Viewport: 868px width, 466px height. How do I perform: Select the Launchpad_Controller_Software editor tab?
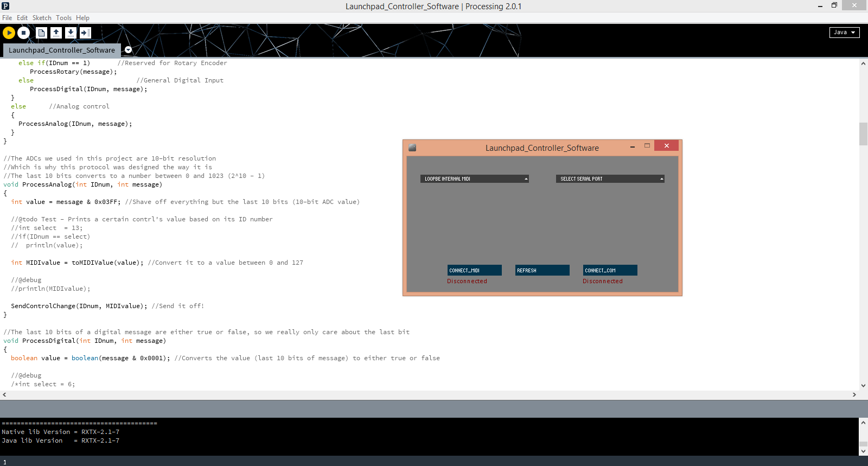pyautogui.click(x=62, y=50)
